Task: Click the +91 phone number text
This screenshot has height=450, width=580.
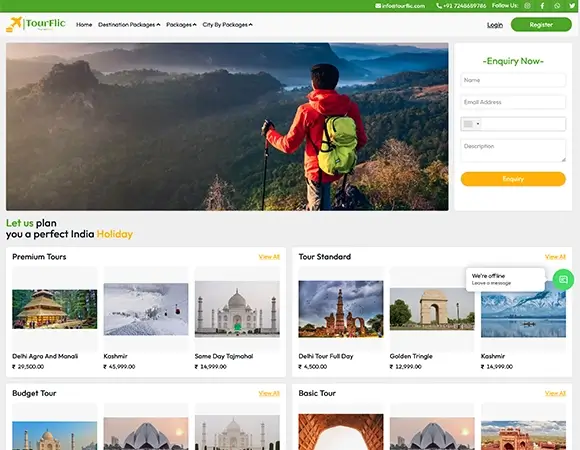Action: tap(464, 6)
